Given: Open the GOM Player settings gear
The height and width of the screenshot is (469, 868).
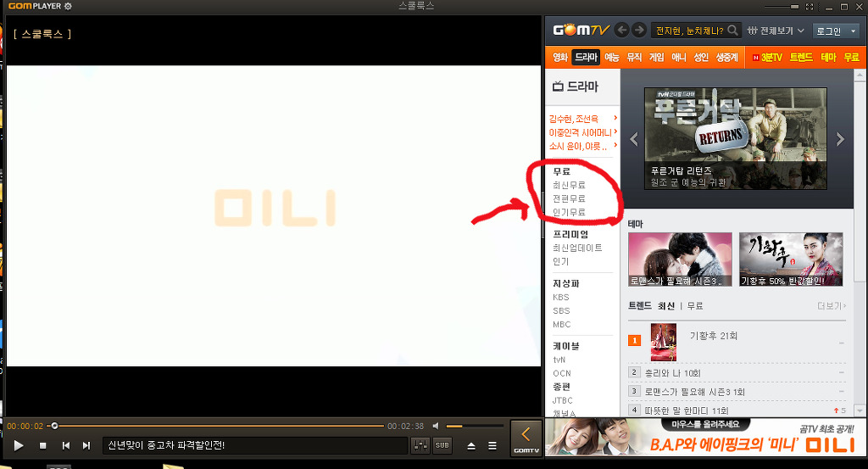Looking at the screenshot, I should tap(68, 6).
